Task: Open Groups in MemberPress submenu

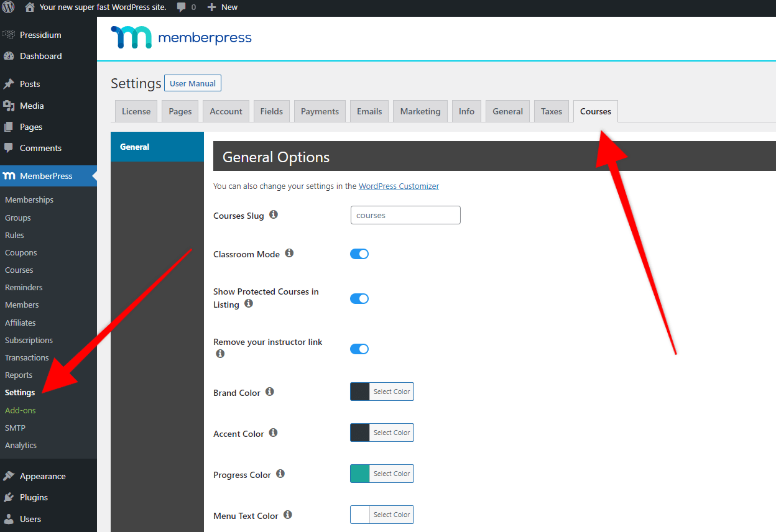Action: [x=18, y=218]
